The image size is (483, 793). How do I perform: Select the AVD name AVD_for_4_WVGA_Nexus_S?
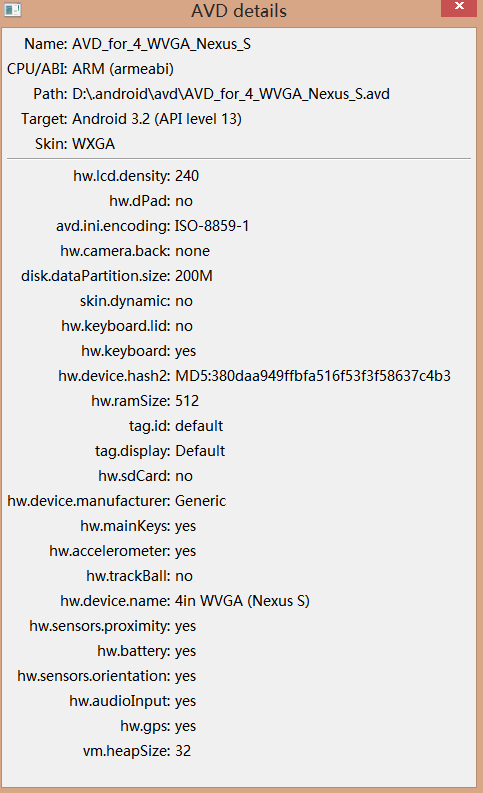[161, 45]
